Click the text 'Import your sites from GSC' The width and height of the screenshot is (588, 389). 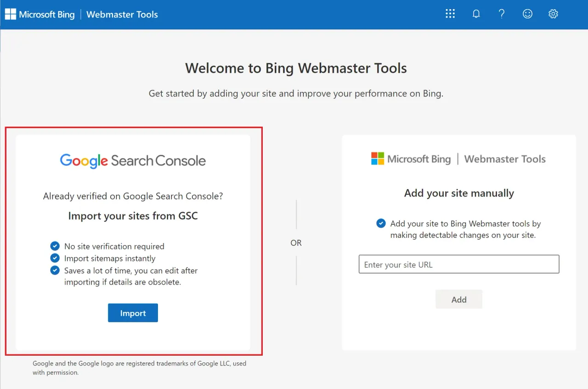pyautogui.click(x=133, y=216)
